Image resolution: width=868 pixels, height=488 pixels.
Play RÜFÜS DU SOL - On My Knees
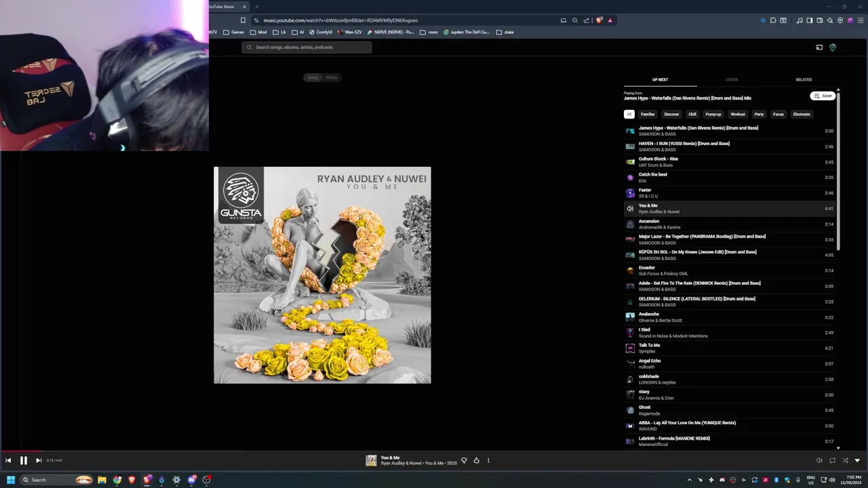pos(730,255)
